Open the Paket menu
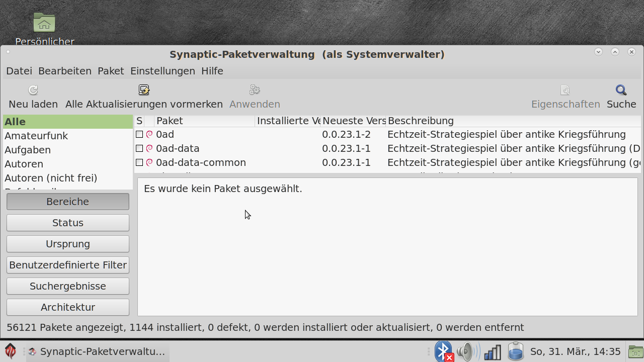 [111, 71]
